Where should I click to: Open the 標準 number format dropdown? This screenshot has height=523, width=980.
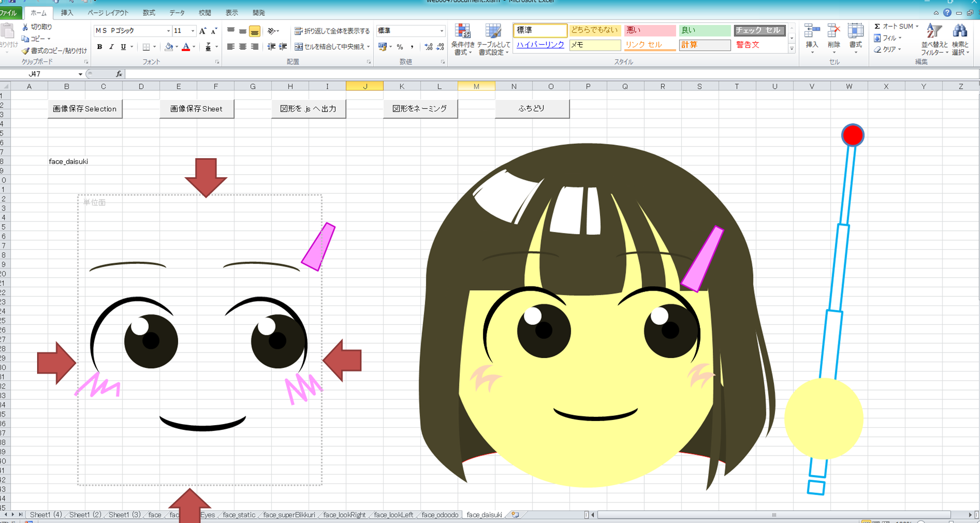(441, 31)
